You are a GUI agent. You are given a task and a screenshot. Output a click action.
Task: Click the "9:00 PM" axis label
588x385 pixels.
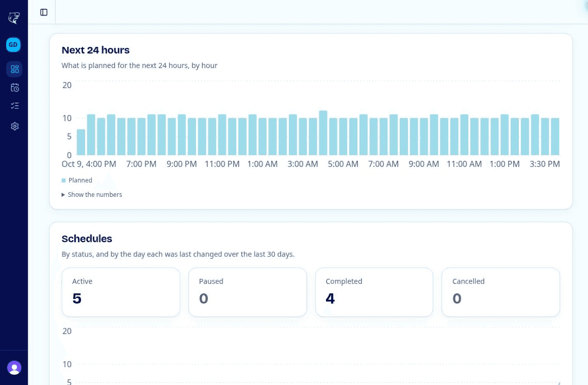click(182, 164)
